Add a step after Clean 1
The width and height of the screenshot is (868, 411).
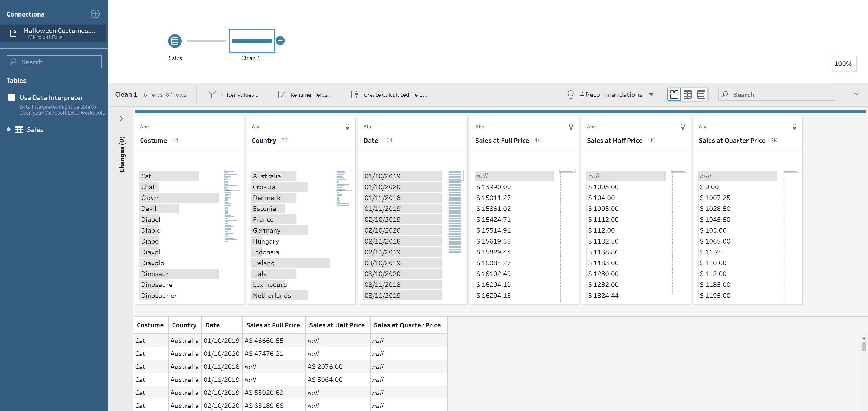click(280, 40)
